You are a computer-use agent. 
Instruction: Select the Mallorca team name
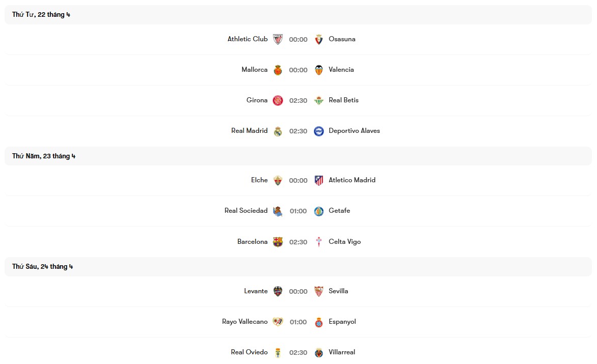(x=254, y=69)
